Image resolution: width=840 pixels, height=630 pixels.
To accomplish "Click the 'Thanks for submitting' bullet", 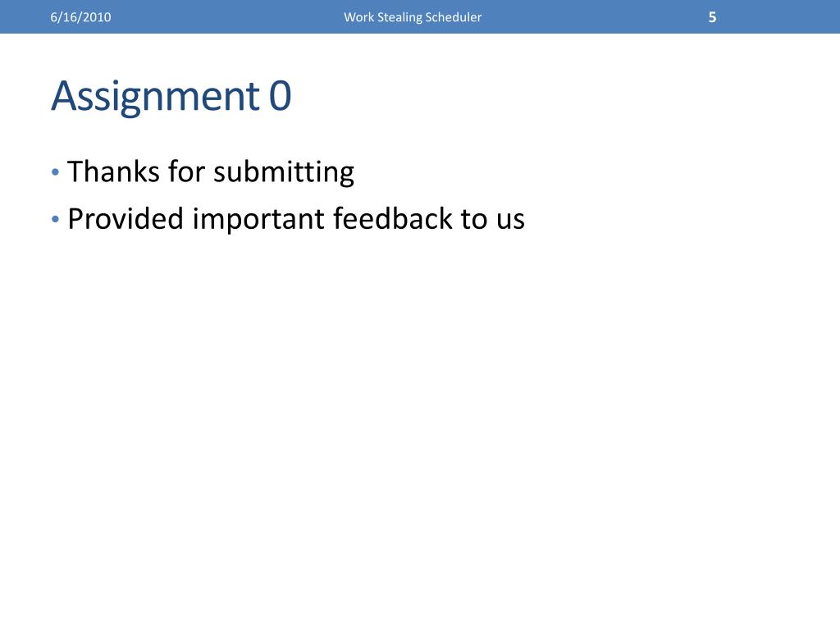I will 211,172.
